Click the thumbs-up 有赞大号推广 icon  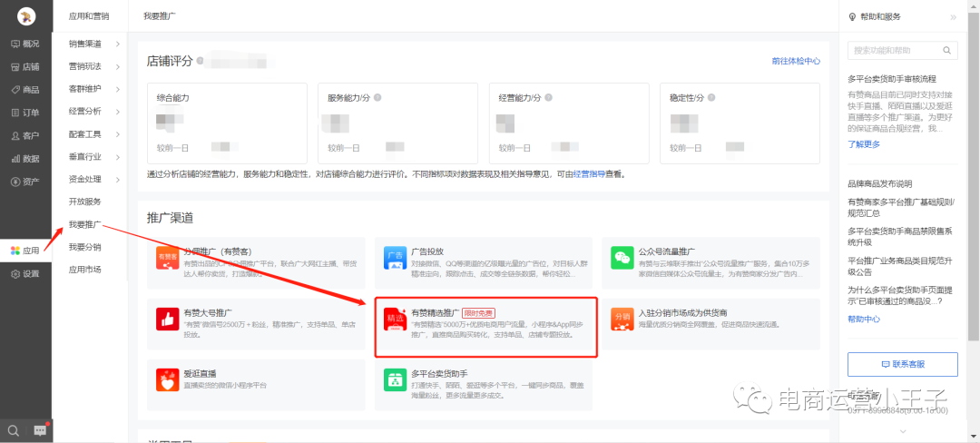[168, 319]
